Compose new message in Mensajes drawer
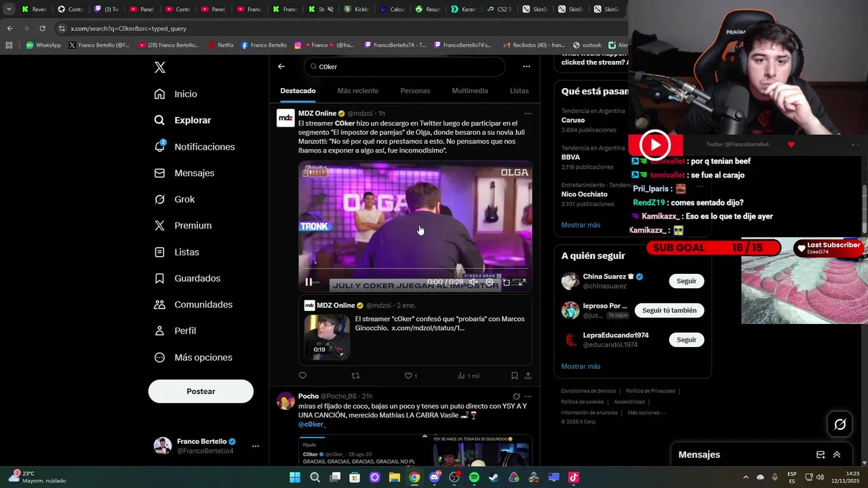Image resolution: width=868 pixels, height=488 pixels. click(821, 455)
